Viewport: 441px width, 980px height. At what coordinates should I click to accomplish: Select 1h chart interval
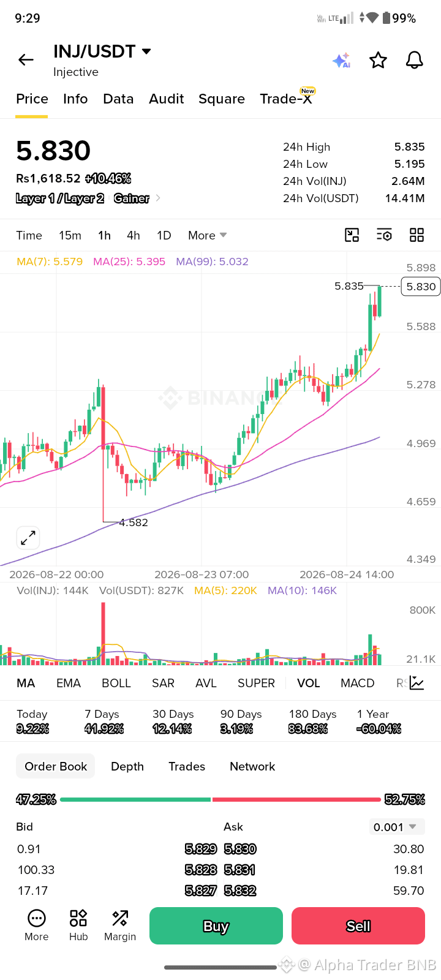104,235
